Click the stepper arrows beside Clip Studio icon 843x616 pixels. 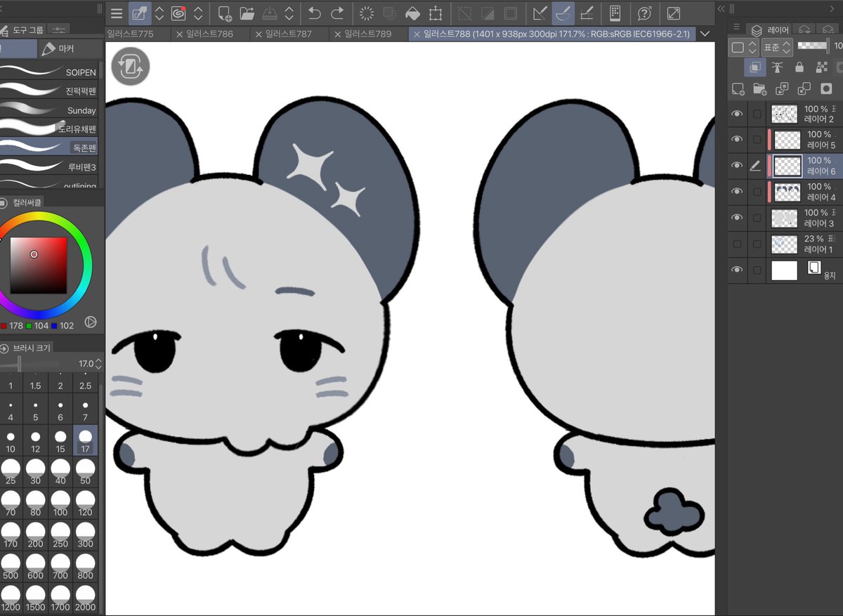pyautogui.click(x=199, y=13)
